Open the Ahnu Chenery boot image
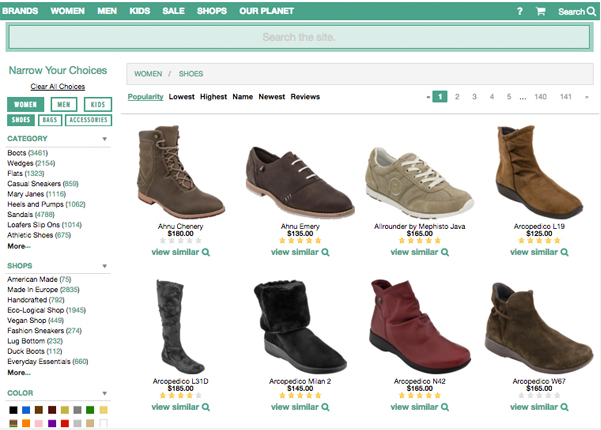601x430 pixels. point(180,172)
